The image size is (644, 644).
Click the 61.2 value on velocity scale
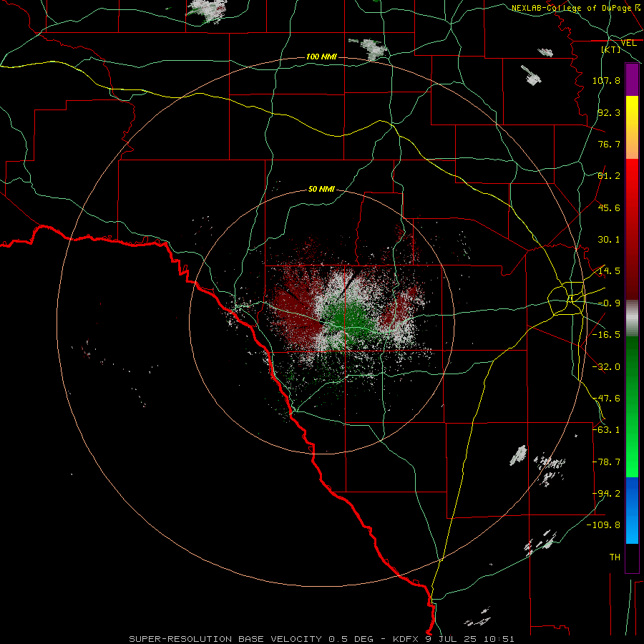[x=609, y=176]
